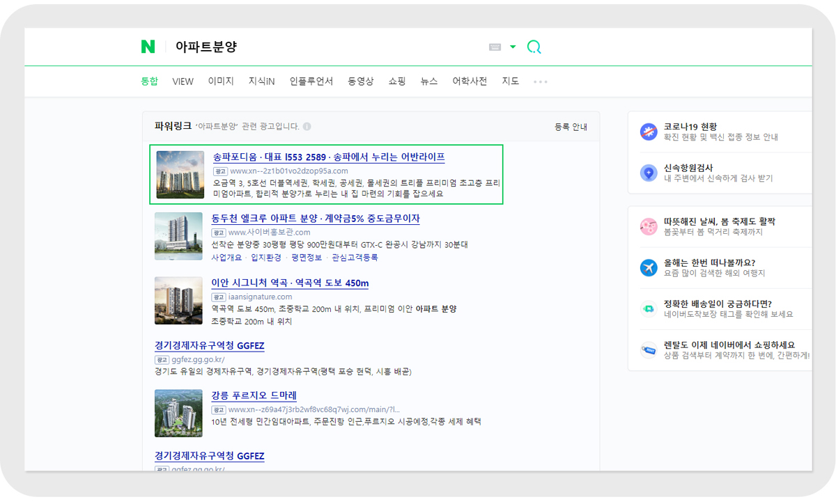Open the 올해는 한번 떠나볼까? link

[709, 262]
